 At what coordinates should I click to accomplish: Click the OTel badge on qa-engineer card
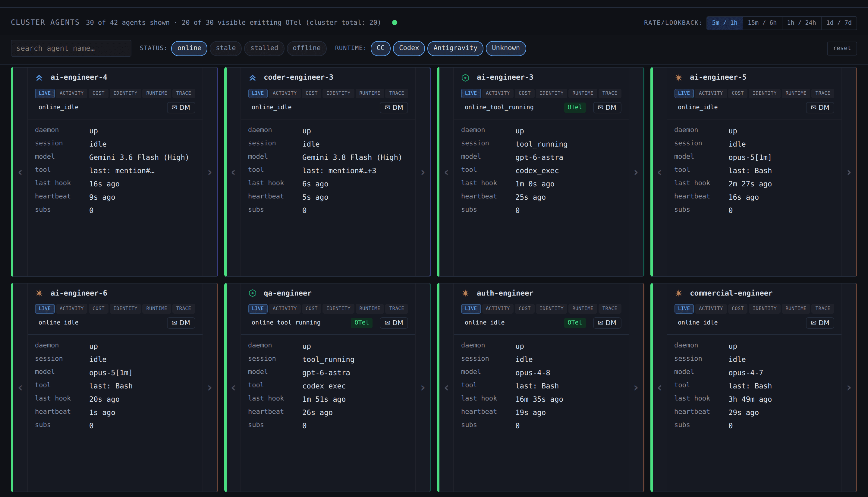click(x=362, y=323)
